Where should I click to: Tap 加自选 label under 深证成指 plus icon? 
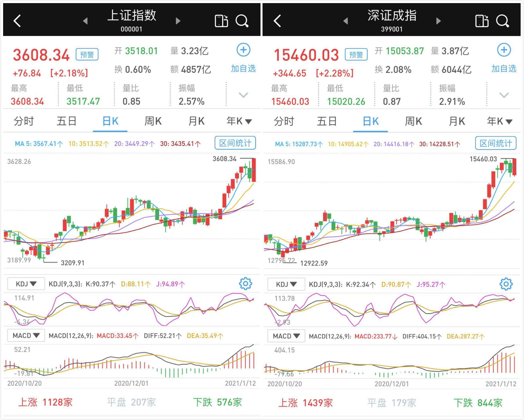click(x=504, y=69)
